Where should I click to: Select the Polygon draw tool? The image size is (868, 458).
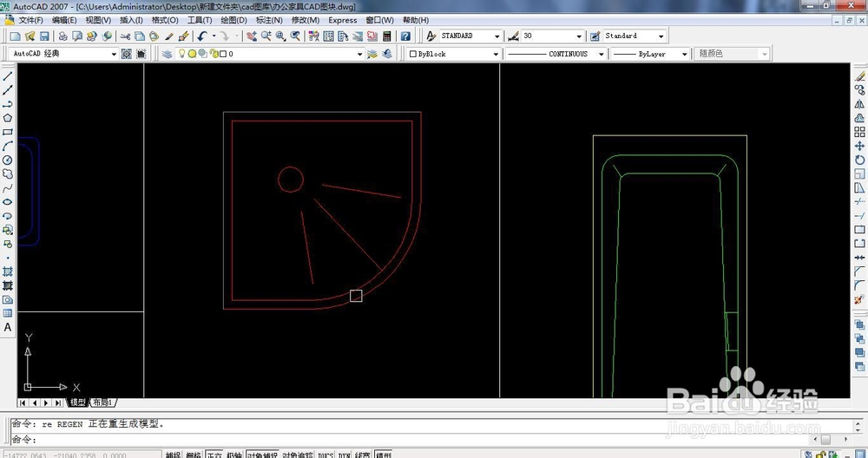click(8, 118)
